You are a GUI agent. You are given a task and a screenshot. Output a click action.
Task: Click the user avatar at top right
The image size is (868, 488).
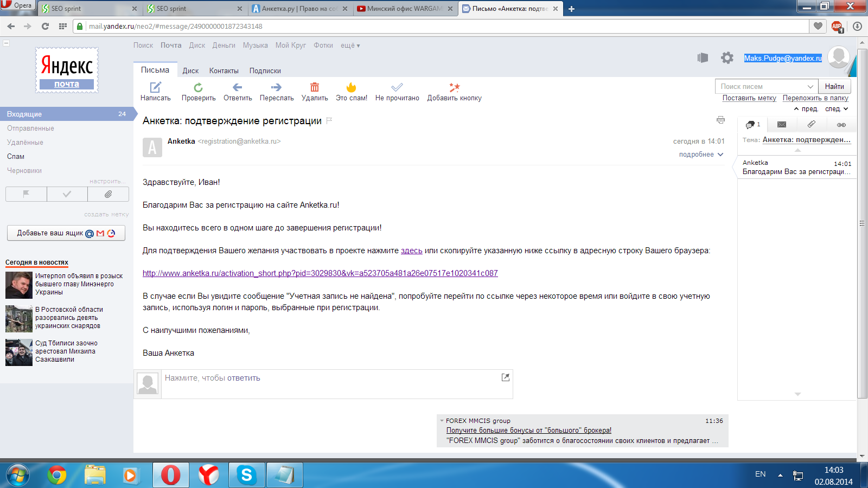point(839,57)
